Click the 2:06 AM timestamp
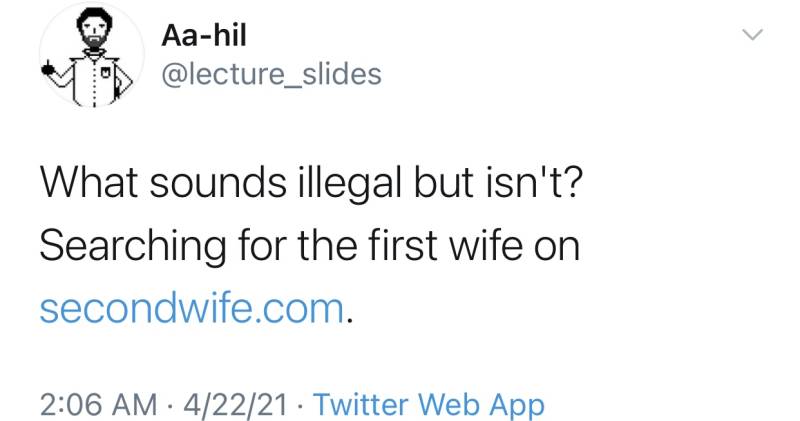 pyautogui.click(x=97, y=404)
